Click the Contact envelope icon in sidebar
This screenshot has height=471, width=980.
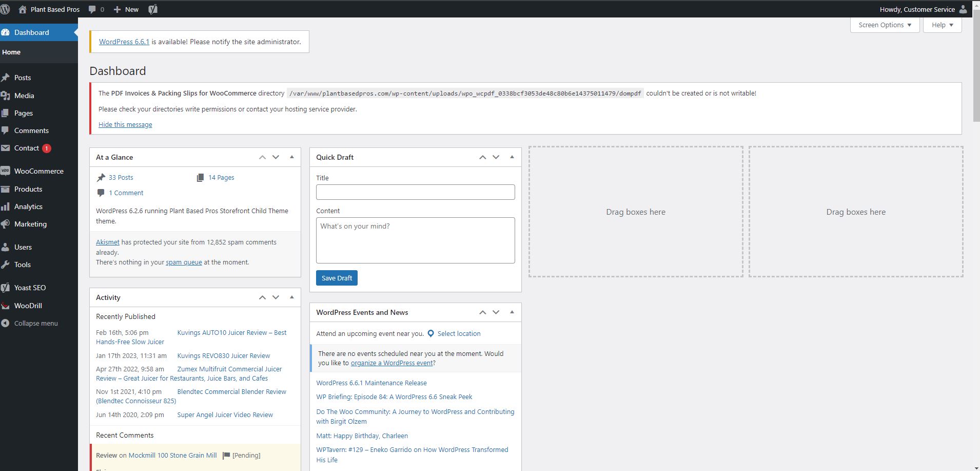[x=6, y=148]
